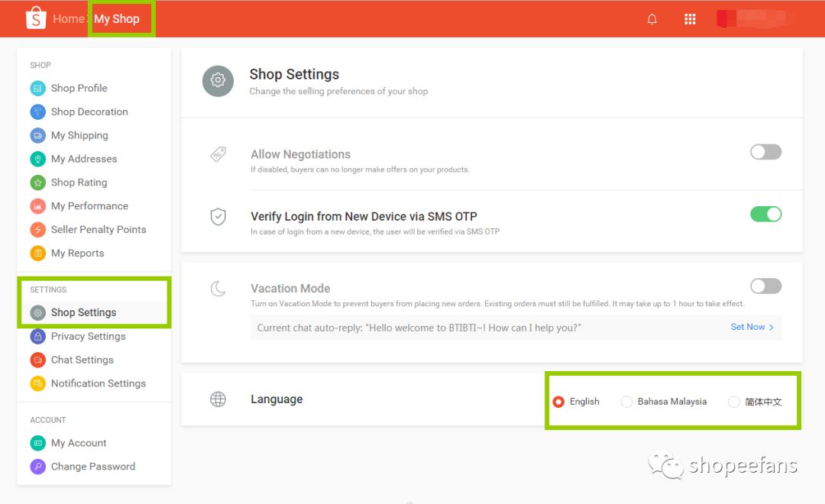Select the 简体中文 language radio button
The height and width of the screenshot is (504, 825).
[x=733, y=402]
